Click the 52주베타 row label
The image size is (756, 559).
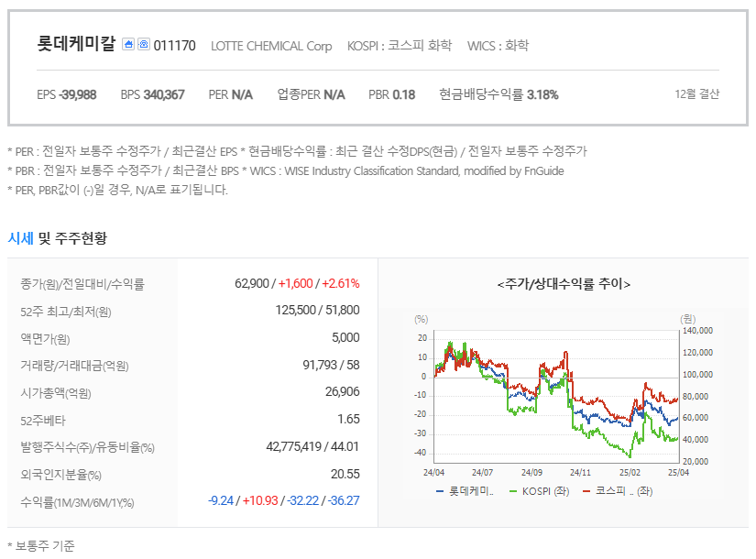(43, 421)
